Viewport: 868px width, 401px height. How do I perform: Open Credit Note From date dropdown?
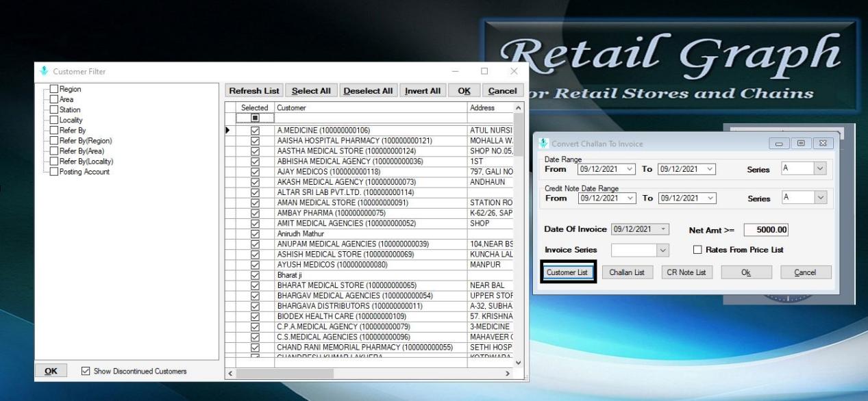click(x=630, y=198)
